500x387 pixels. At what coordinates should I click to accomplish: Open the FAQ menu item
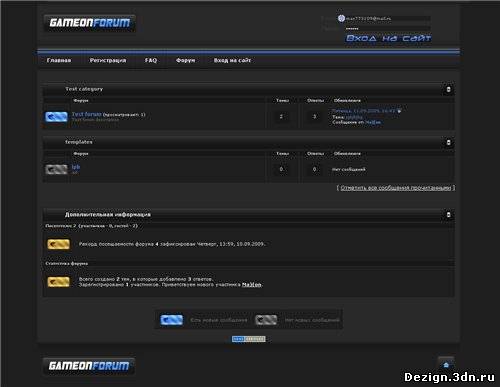pos(151,60)
